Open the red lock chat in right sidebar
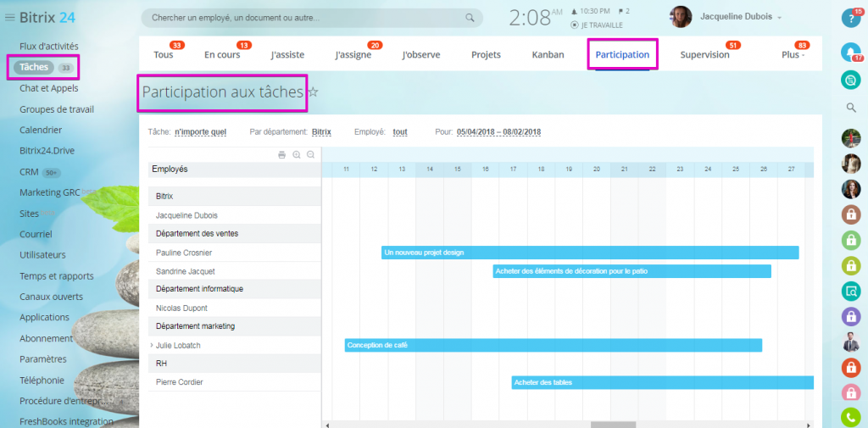868x428 pixels. 851,368
